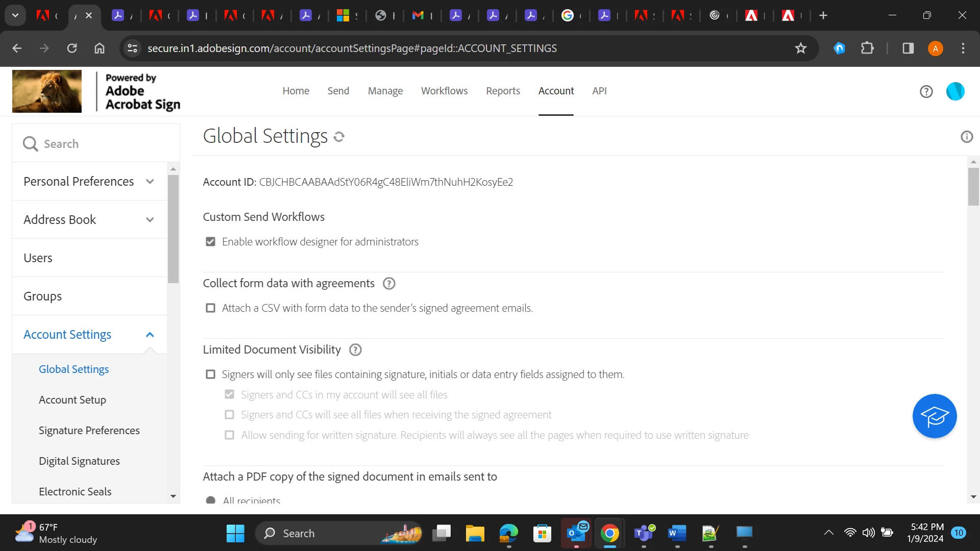Uncheck Enable workflow designer for administrators
The height and width of the screenshot is (551, 980).
tap(210, 242)
